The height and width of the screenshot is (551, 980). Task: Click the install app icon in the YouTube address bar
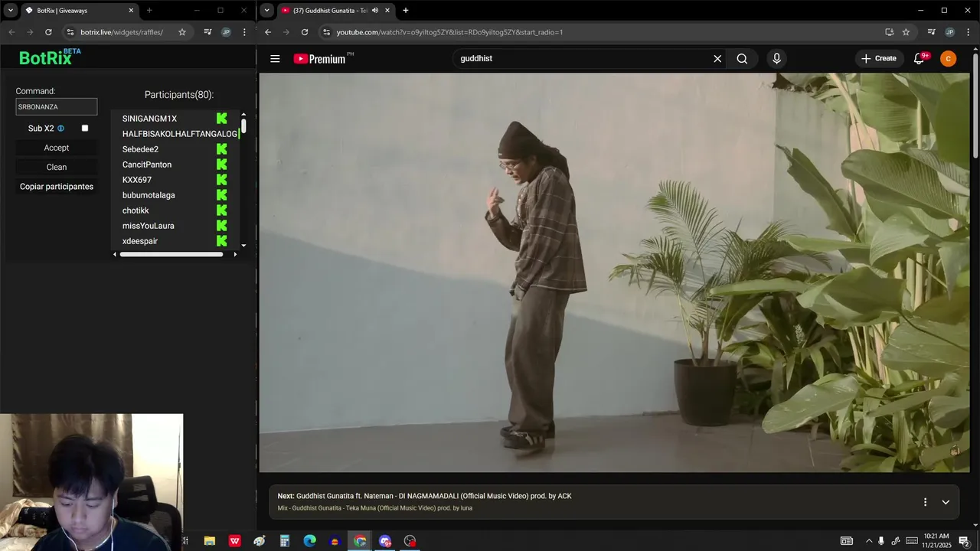pos(889,32)
